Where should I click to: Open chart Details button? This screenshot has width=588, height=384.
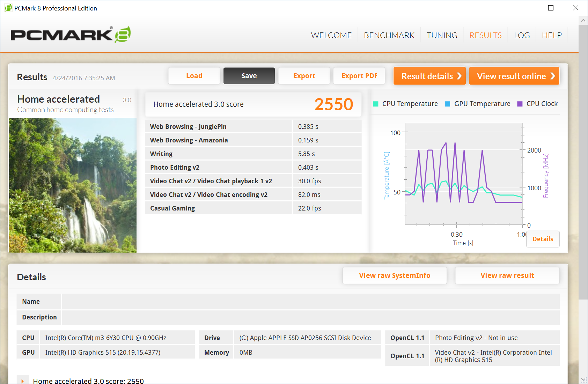pyautogui.click(x=543, y=239)
